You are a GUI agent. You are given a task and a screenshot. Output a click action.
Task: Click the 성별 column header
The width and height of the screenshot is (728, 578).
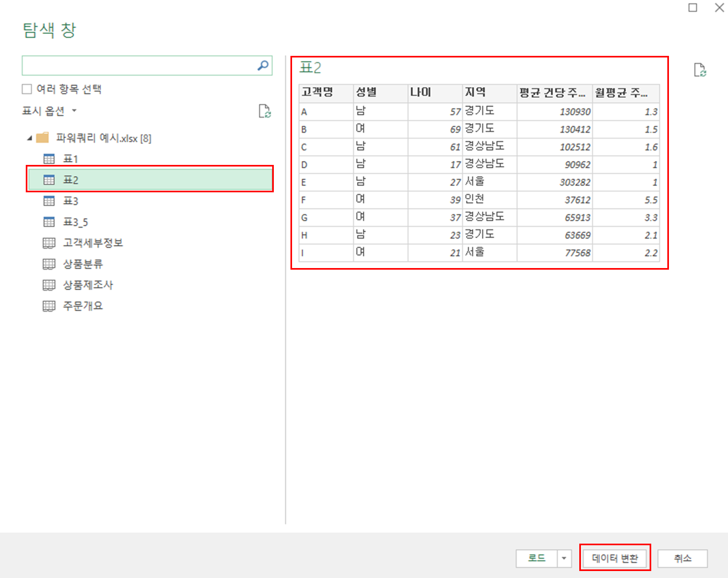tap(381, 93)
